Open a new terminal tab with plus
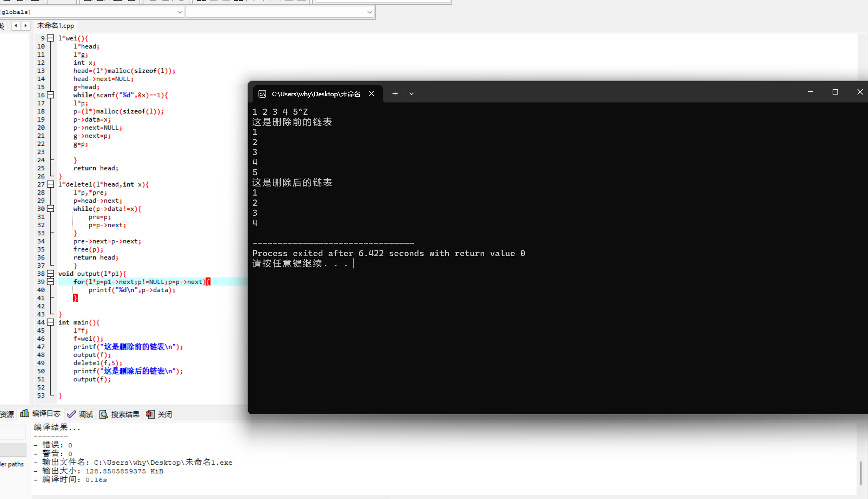Viewport: 868px width, 499px height. pyautogui.click(x=395, y=94)
